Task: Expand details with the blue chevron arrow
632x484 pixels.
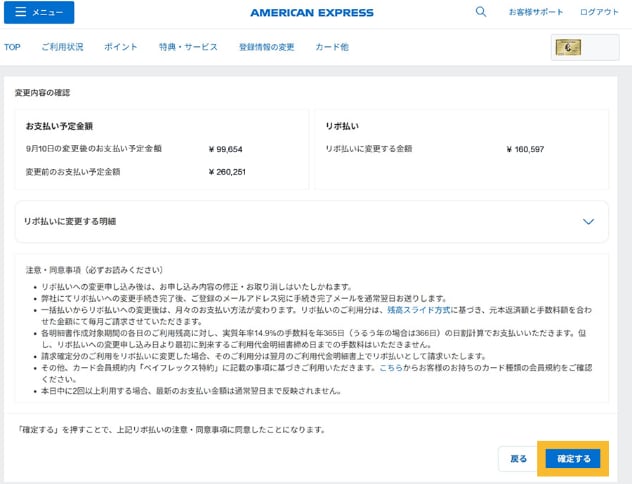Action: pyautogui.click(x=588, y=222)
